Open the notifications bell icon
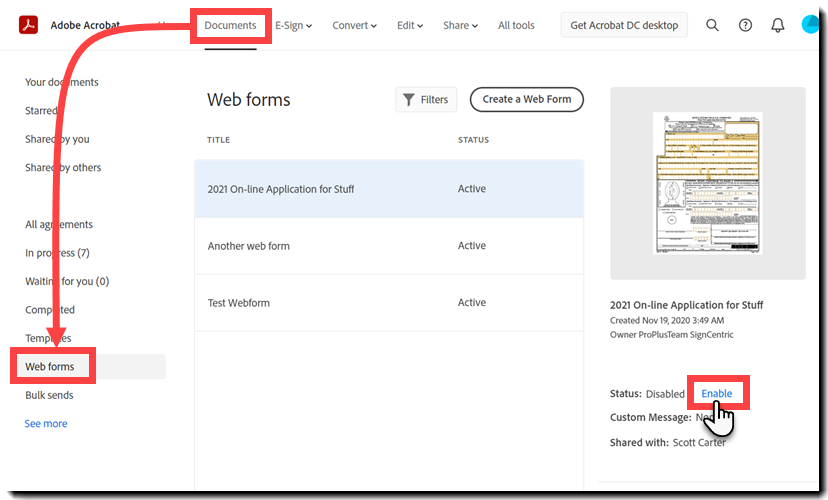The height and width of the screenshot is (500, 828). point(777,25)
